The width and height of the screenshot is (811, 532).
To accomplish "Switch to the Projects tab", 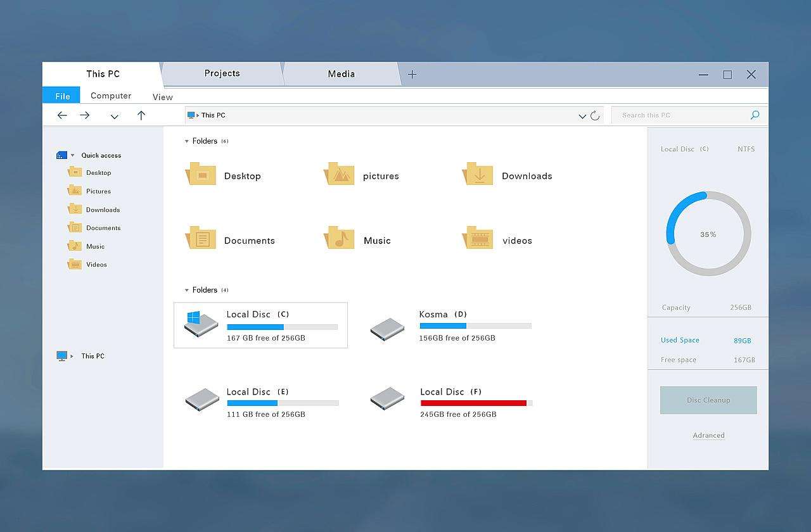I will [x=222, y=73].
